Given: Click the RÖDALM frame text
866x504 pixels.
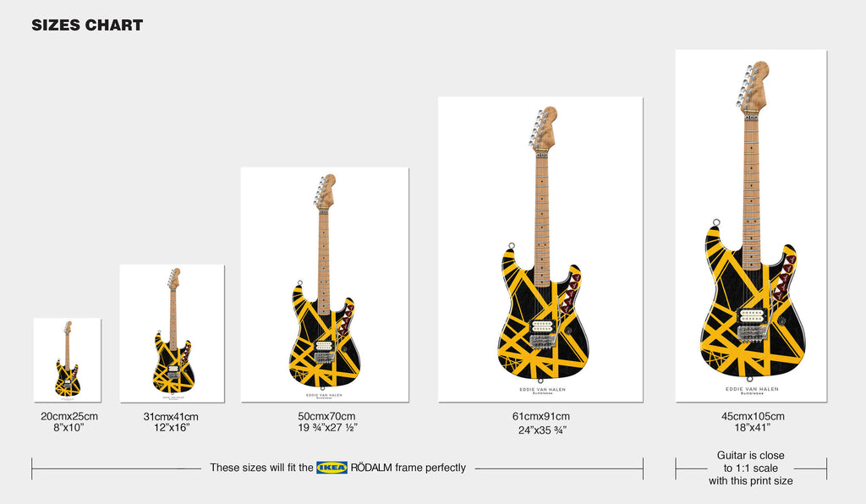Looking at the screenshot, I should 408,468.
